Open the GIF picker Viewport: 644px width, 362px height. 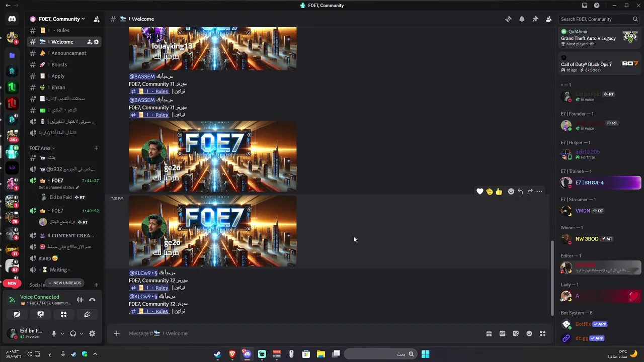pyautogui.click(x=502, y=333)
